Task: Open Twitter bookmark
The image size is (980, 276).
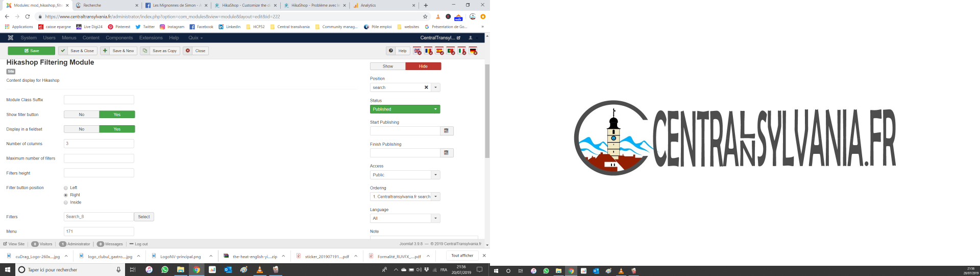Action: 145,27
